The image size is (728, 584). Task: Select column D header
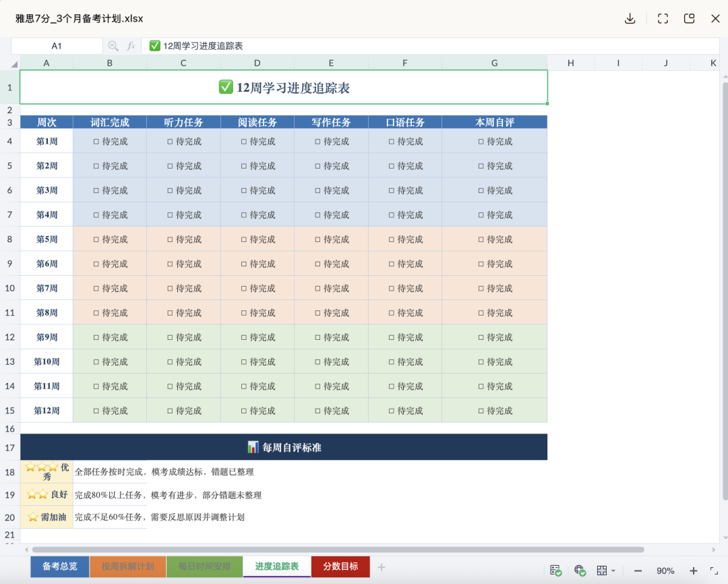point(257,63)
